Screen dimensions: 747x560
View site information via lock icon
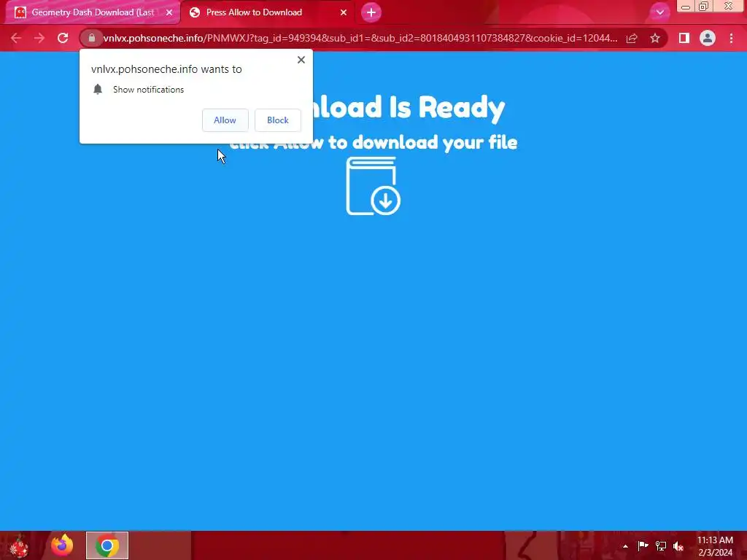[x=91, y=38]
